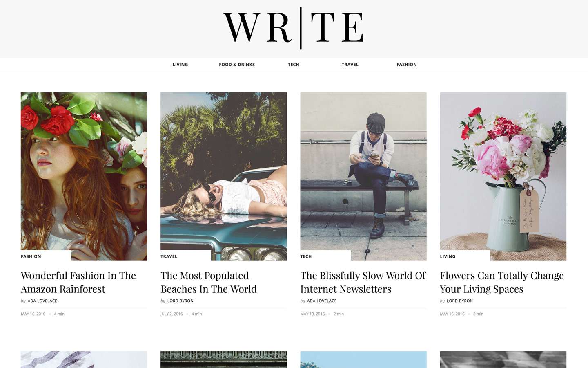
Task: Open the Living menu item
Action: tap(180, 65)
